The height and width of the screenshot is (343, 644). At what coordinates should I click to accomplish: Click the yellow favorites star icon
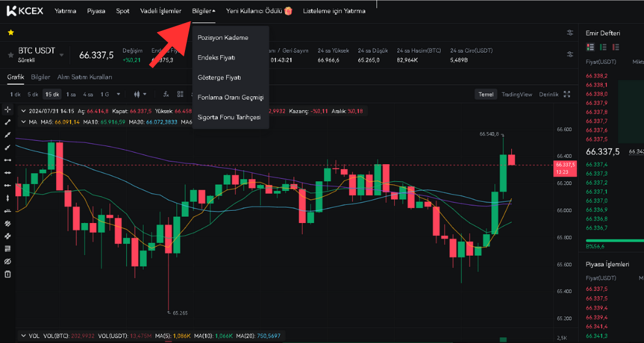coord(10,32)
